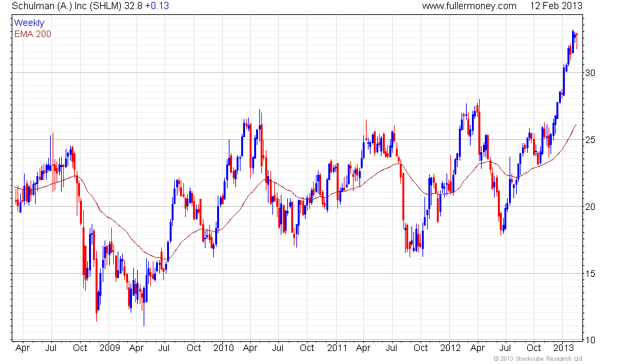This screenshot has height=364, width=637.
Task: Click the 20 price level on the right axis
Action: (590, 207)
